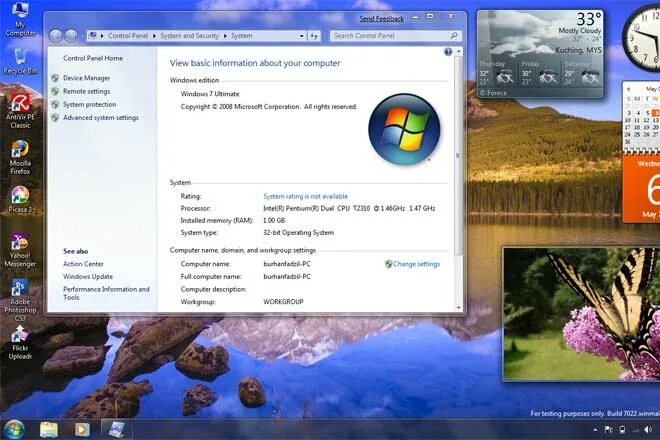Open the blue Help question mark
660x440 pixels.
[448, 52]
